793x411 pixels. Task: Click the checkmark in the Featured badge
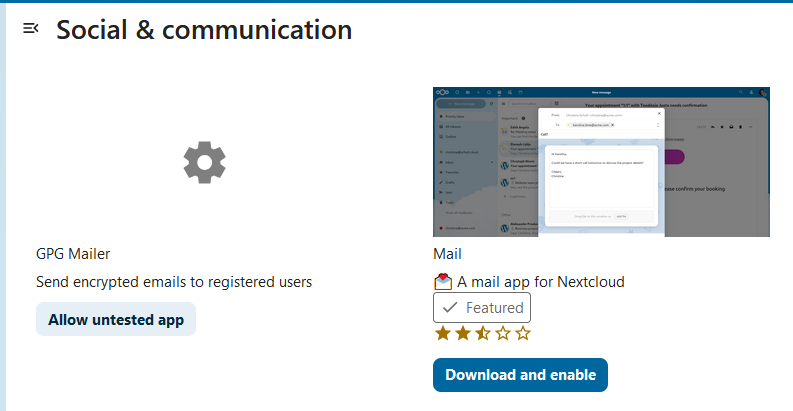(449, 308)
